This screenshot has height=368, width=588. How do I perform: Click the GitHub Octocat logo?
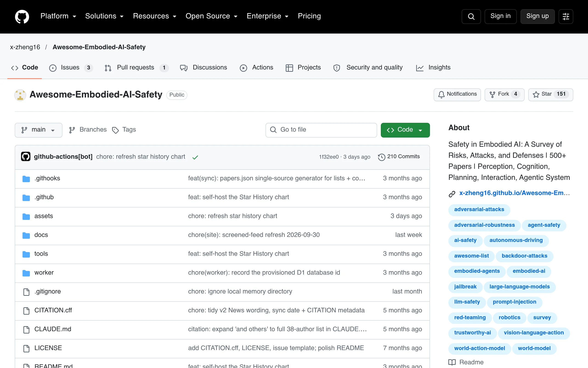click(x=22, y=17)
